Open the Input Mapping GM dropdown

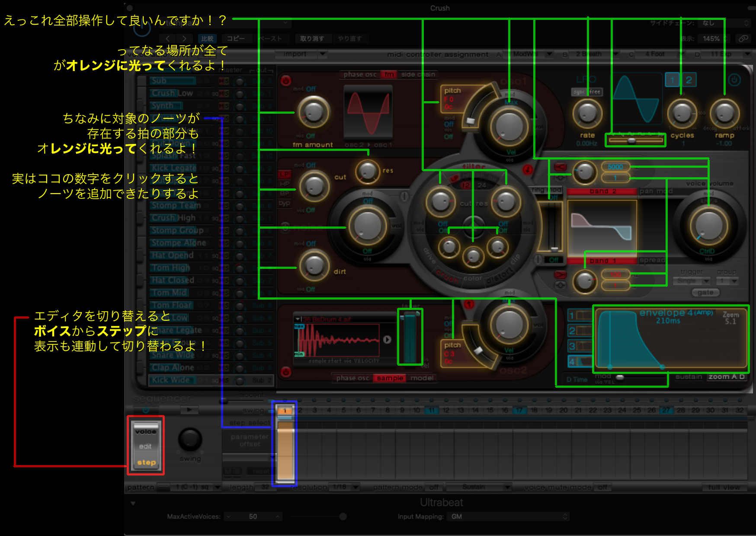click(x=509, y=517)
